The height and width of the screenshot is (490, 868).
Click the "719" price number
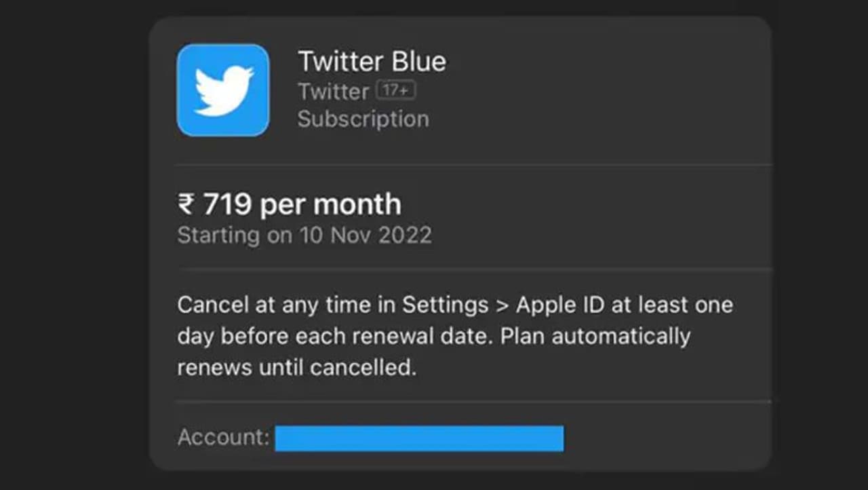coord(228,204)
